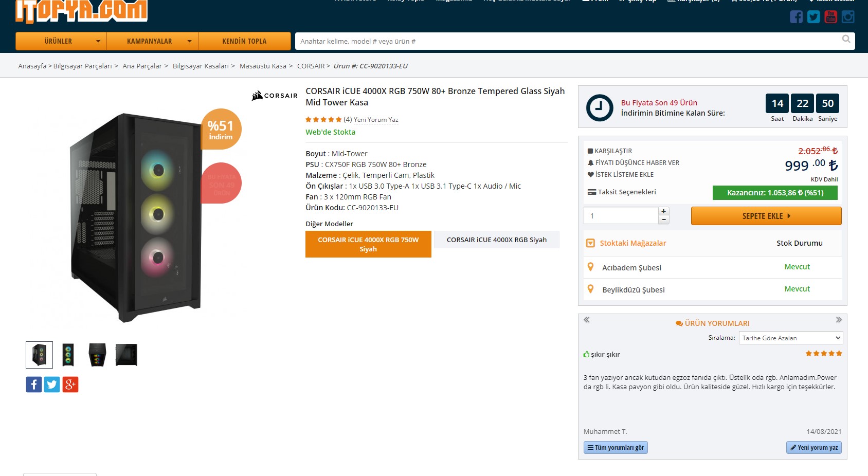868x476 pixels.
Task: Open the YouTube icon in the header
Action: pos(830,17)
